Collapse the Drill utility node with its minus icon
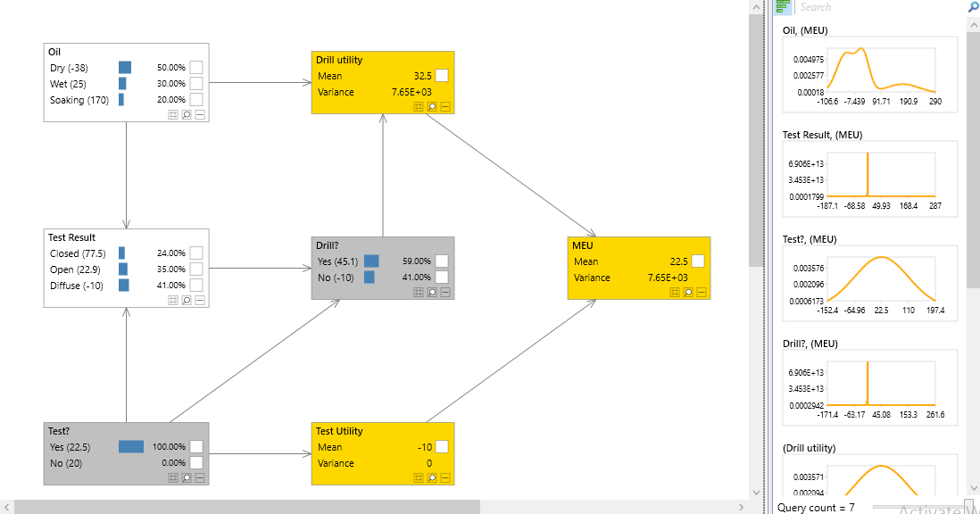 click(444, 106)
